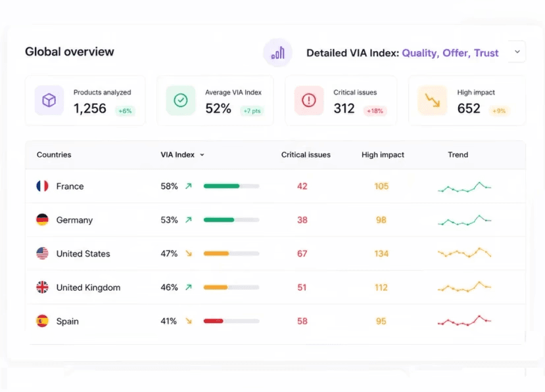Sort by the VIA Index column arrow
The height and width of the screenshot is (392, 545).
202,155
